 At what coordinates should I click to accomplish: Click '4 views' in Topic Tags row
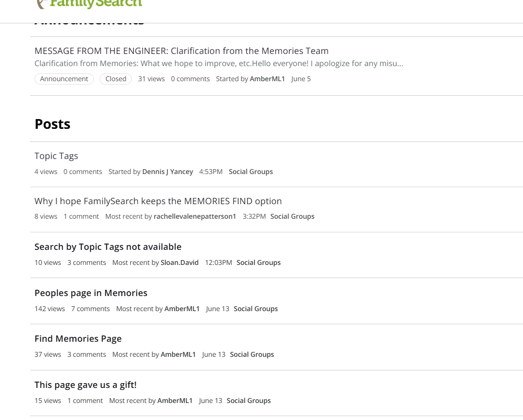tap(46, 172)
